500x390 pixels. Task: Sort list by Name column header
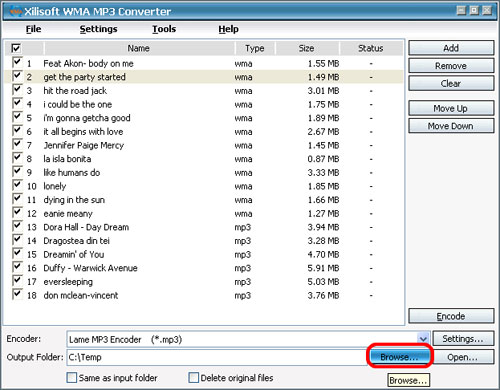[x=139, y=48]
